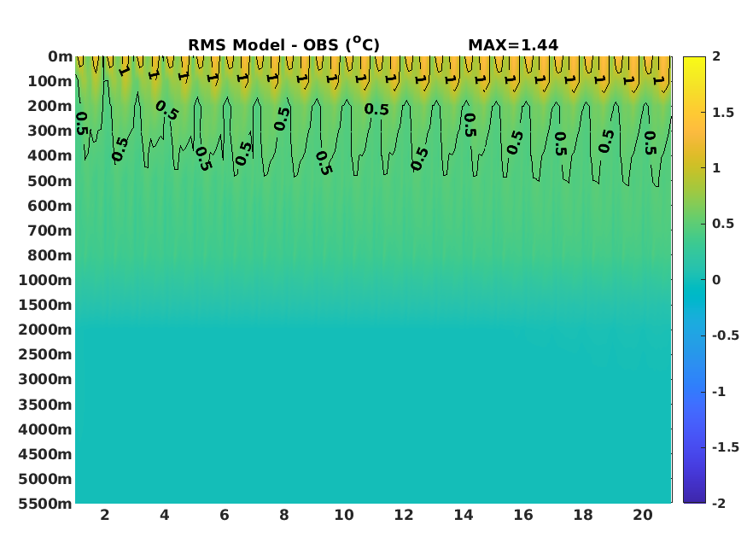Click the "300m" depth tick label
747x560 pixels.
[50, 131]
